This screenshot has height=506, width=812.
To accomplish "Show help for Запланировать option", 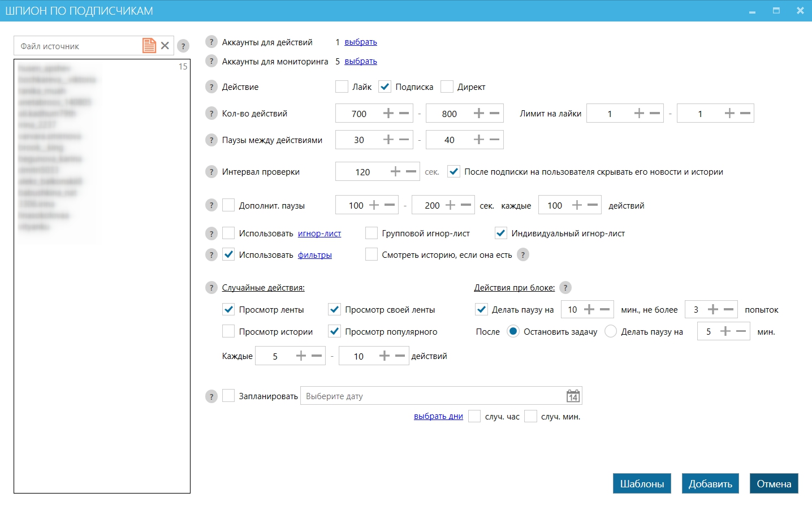I will coord(211,396).
